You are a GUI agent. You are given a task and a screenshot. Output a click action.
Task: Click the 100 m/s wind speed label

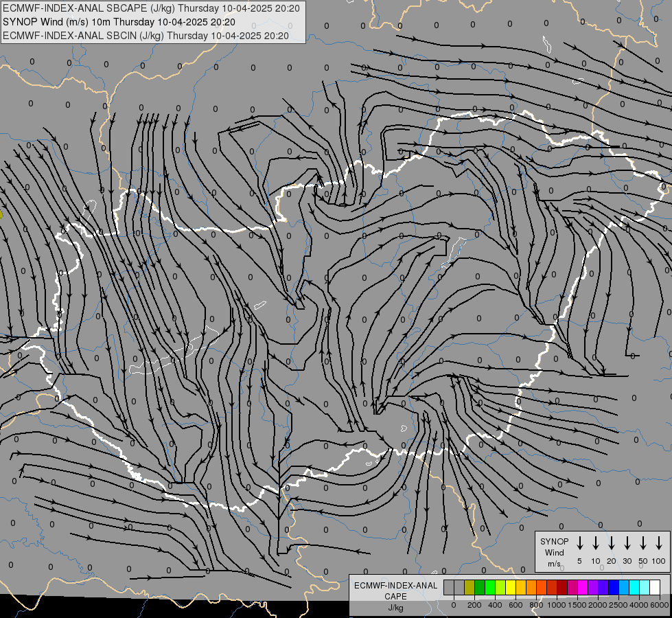[659, 561]
